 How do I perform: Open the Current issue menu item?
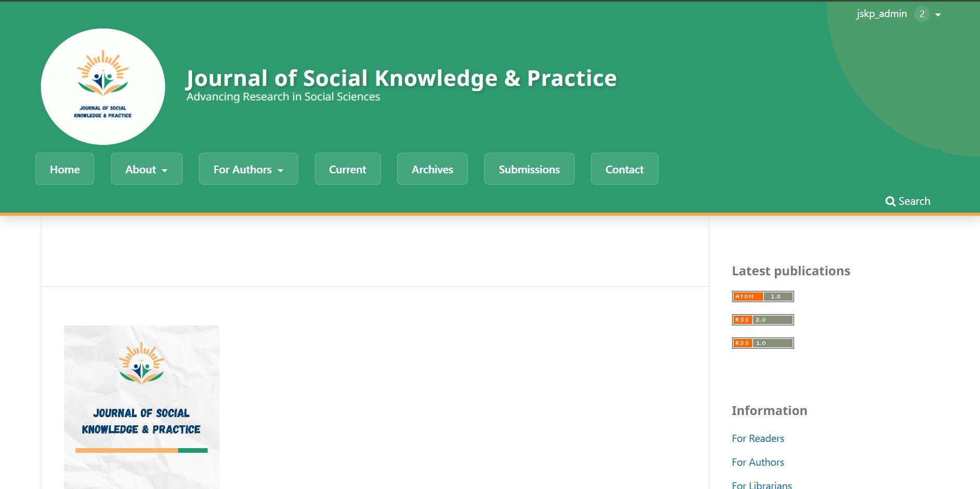347,169
